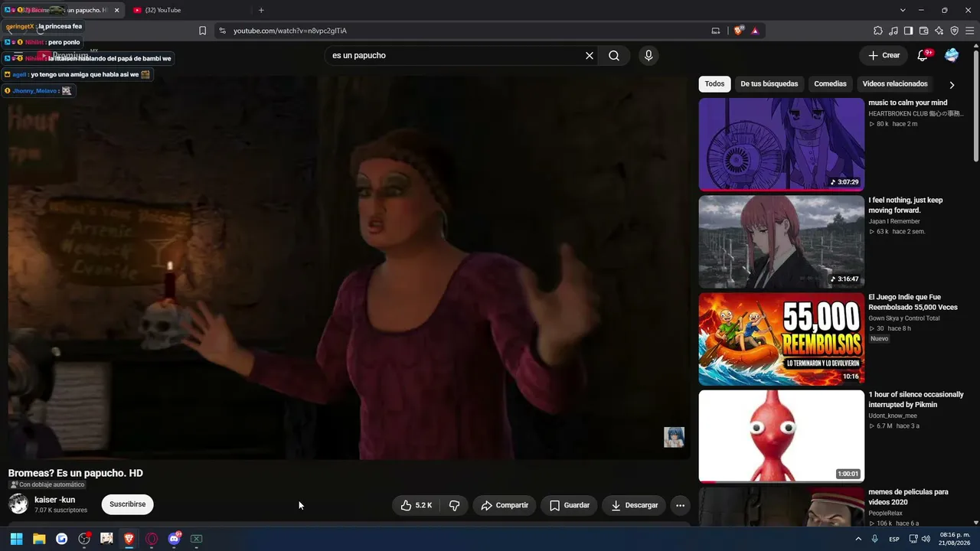Click the 'Con doblaje automático' badge
Image resolution: width=980 pixels, height=551 pixels.
[47, 484]
